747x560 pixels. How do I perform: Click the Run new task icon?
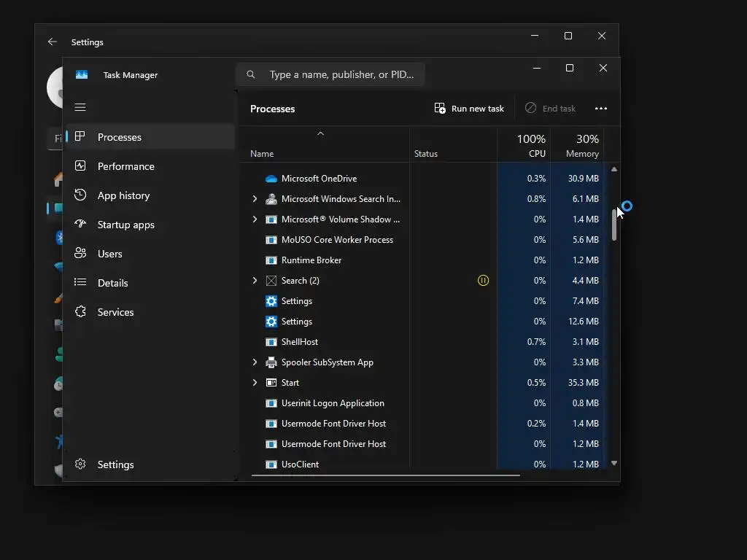(x=440, y=108)
